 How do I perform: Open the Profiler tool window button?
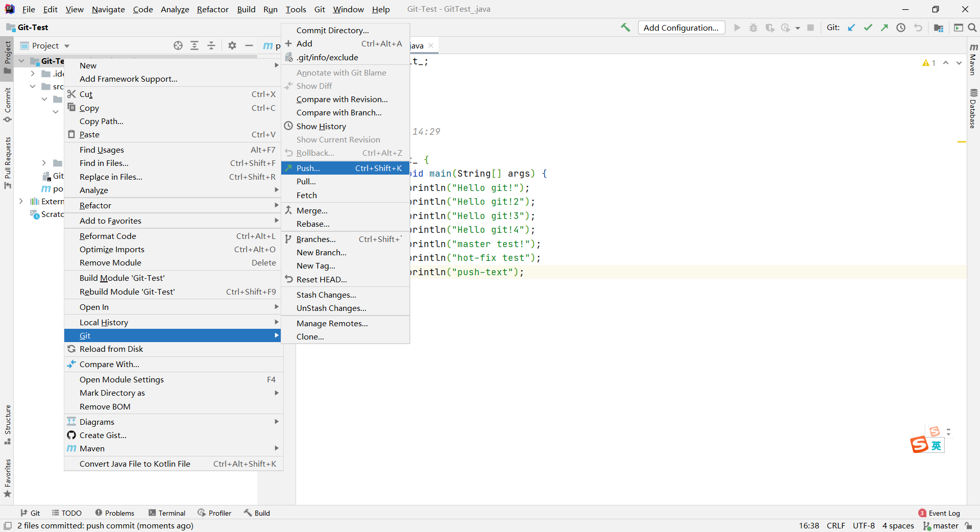pyautogui.click(x=214, y=513)
